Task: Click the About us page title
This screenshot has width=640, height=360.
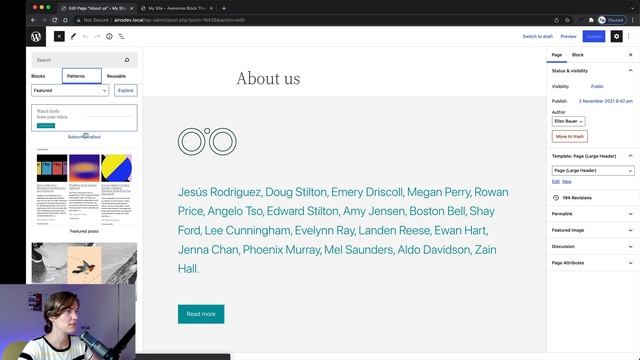Action: tap(268, 78)
